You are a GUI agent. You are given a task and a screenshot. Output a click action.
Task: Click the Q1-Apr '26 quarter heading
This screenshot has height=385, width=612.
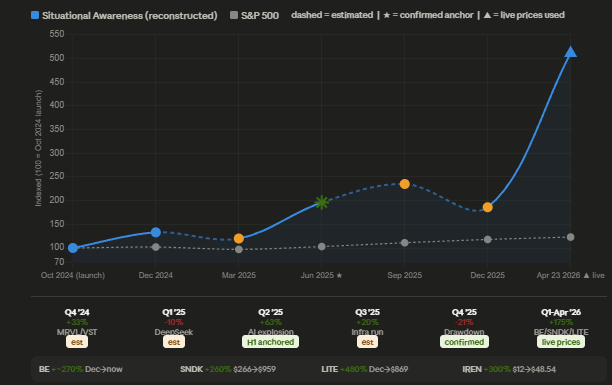[x=561, y=312]
